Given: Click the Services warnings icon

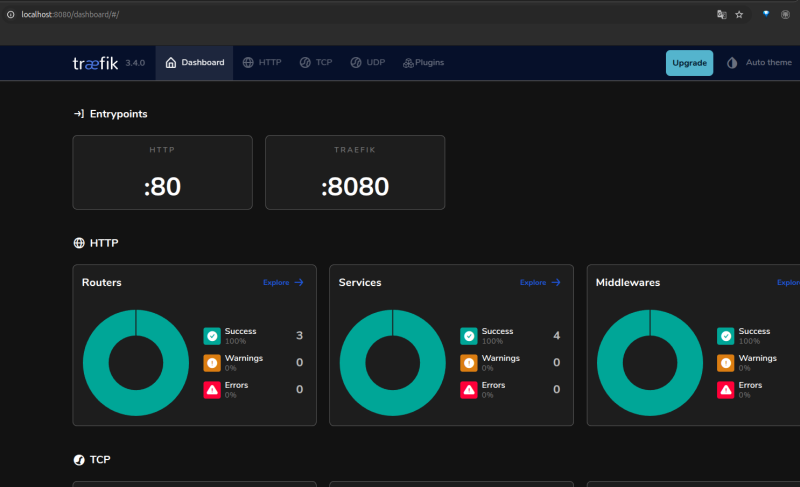Looking at the screenshot, I should (469, 363).
